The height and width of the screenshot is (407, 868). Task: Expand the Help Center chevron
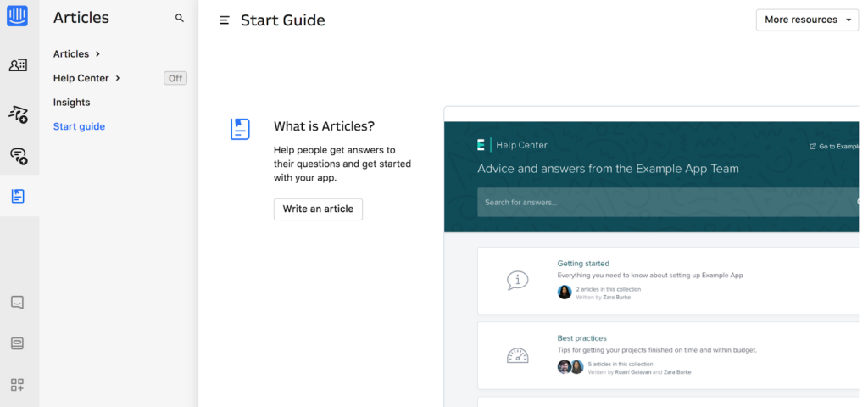click(x=117, y=78)
